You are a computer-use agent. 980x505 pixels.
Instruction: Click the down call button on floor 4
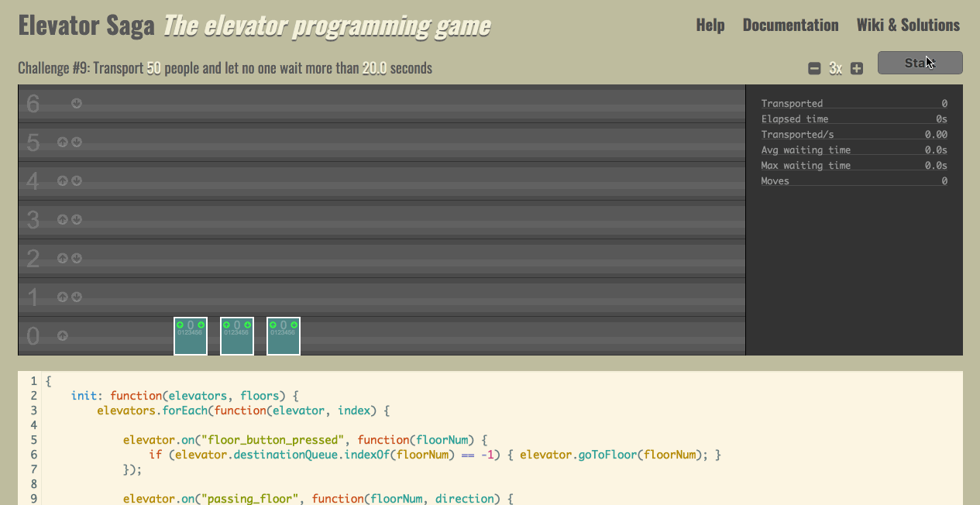click(x=77, y=180)
